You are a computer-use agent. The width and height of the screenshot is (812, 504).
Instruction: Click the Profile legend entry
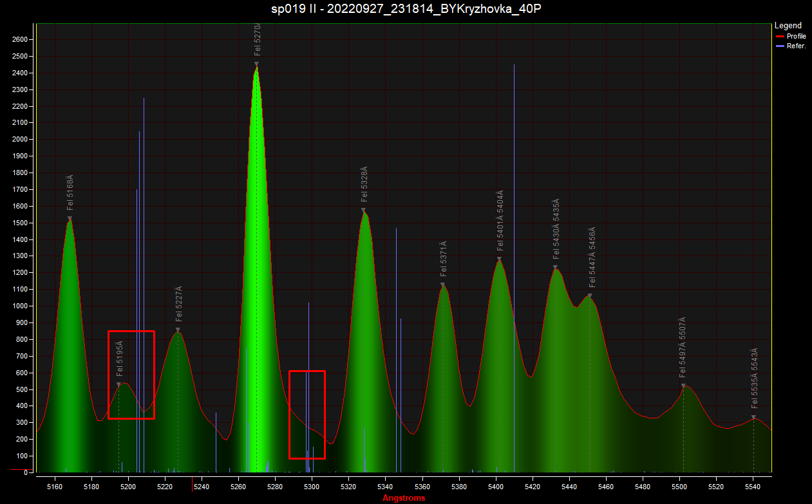[791, 37]
